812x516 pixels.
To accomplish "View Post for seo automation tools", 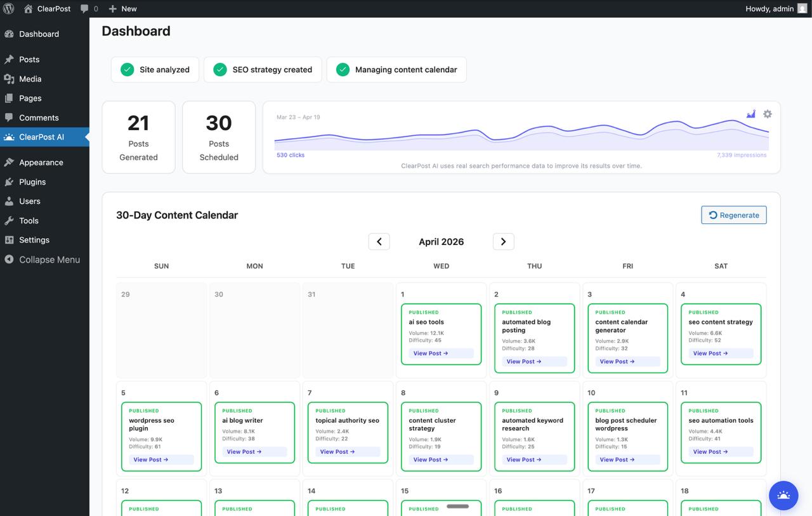I will tap(721, 452).
